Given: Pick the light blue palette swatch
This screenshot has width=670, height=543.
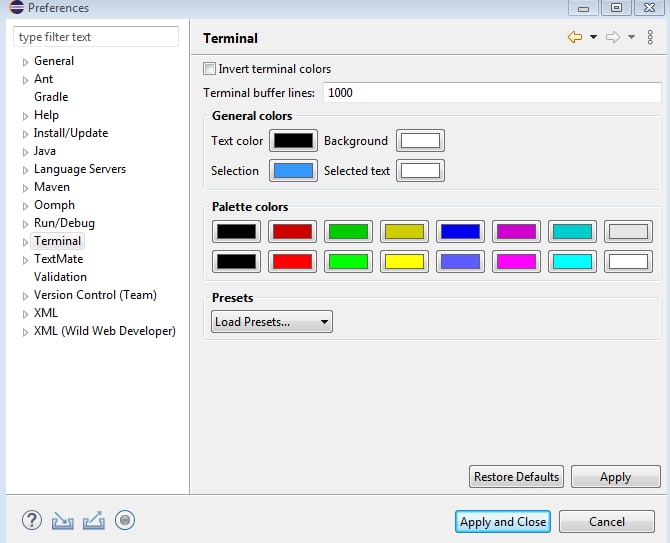Looking at the screenshot, I should pyautogui.click(x=460, y=261).
